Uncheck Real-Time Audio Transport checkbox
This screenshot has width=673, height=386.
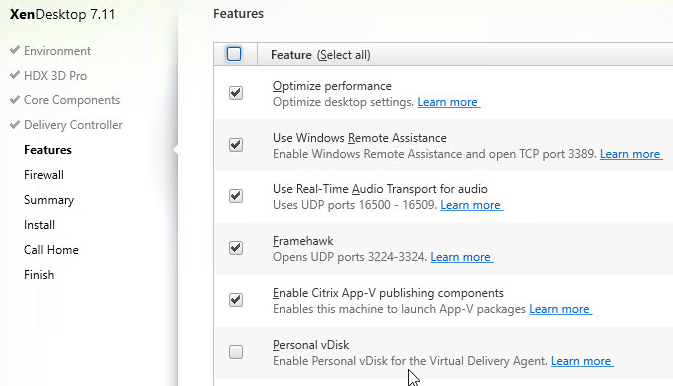[236, 196]
